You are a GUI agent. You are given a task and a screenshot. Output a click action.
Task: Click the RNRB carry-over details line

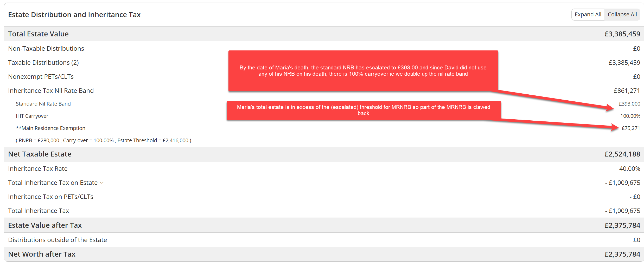(104, 140)
